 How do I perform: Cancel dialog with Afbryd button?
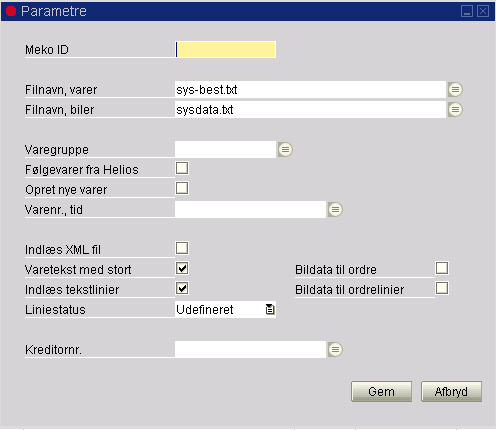tap(451, 391)
